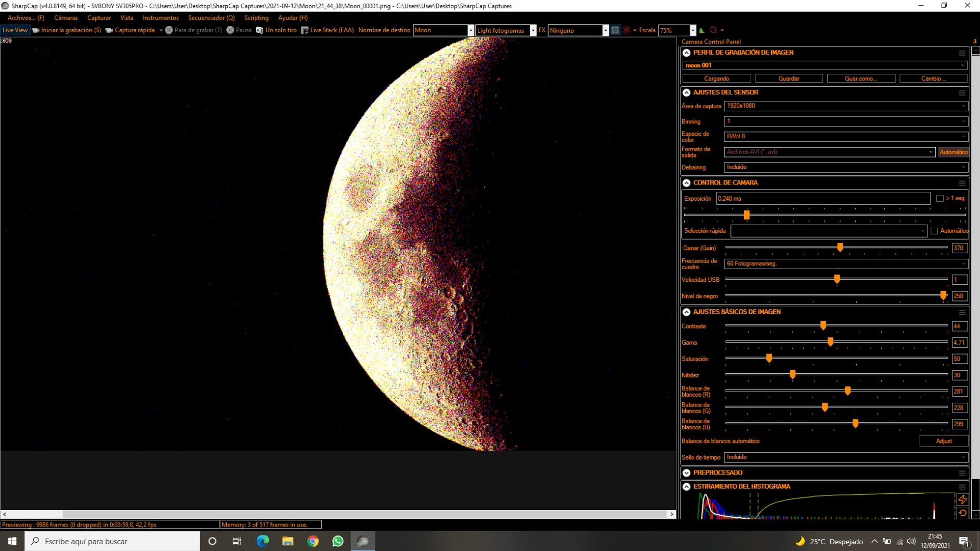Open the Frecuencia de cuadro dropdown
The width and height of the screenshot is (980, 551).
pyautogui.click(x=845, y=264)
